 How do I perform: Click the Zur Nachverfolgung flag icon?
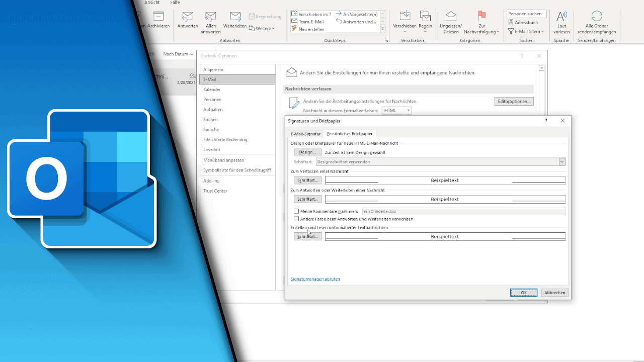tap(481, 16)
